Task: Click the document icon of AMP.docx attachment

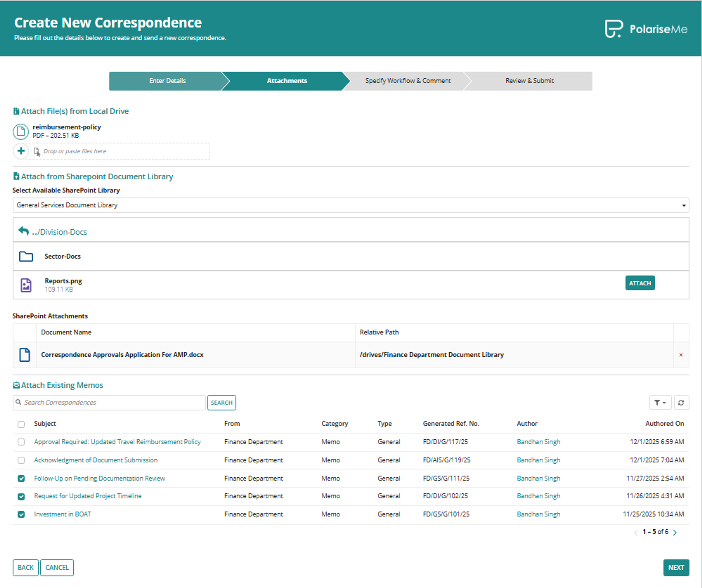Action: coord(24,355)
